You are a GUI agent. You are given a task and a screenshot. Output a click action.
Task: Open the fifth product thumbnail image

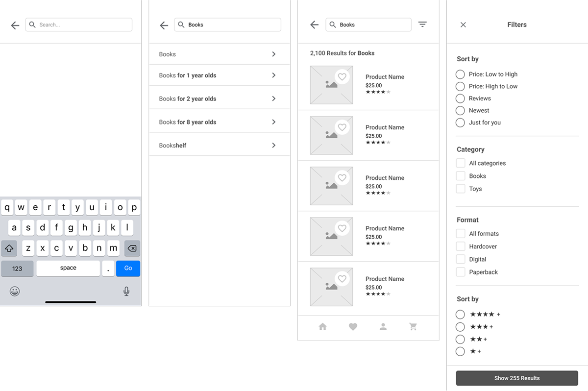point(331,287)
